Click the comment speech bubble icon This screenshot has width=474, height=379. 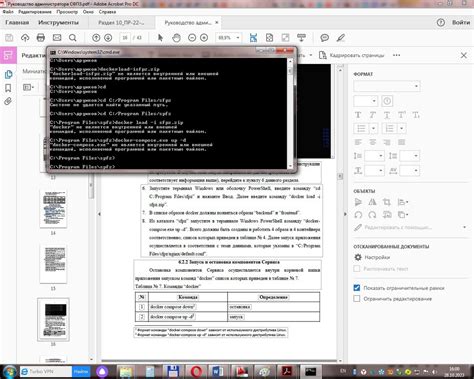point(325,38)
